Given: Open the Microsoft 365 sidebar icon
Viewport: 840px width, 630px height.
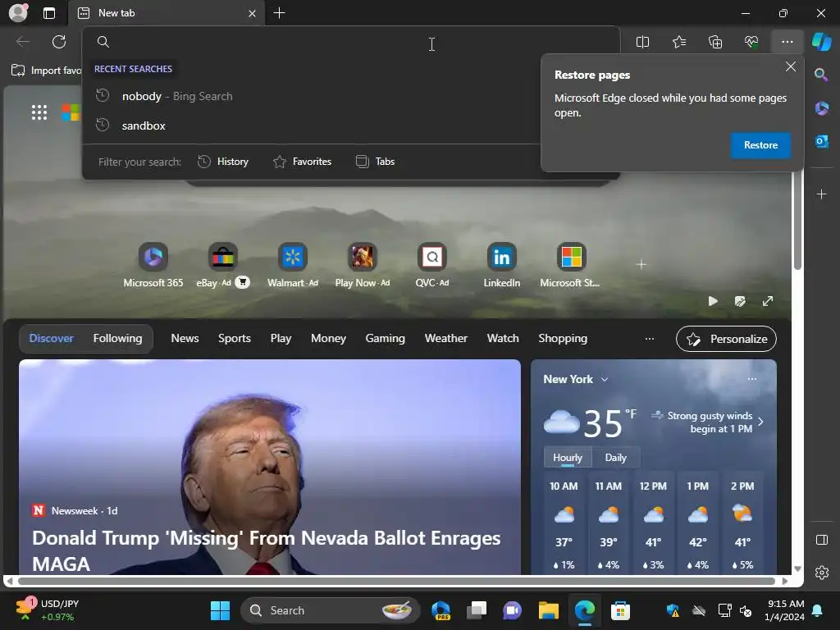Looking at the screenshot, I should pos(821,107).
